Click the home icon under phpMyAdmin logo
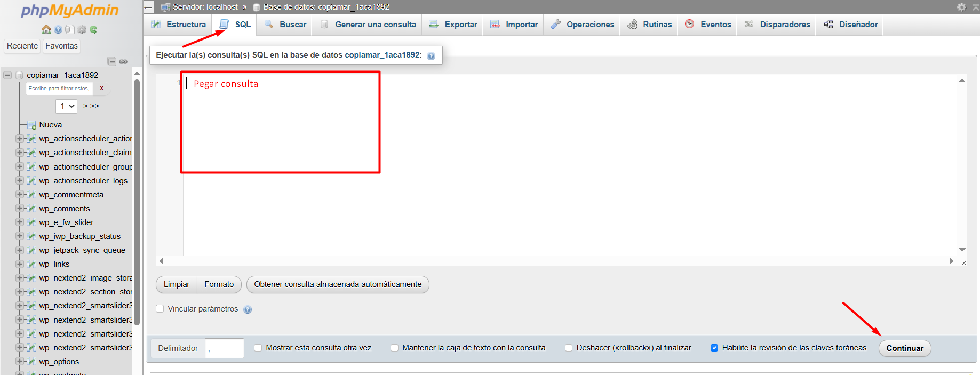 click(46, 30)
